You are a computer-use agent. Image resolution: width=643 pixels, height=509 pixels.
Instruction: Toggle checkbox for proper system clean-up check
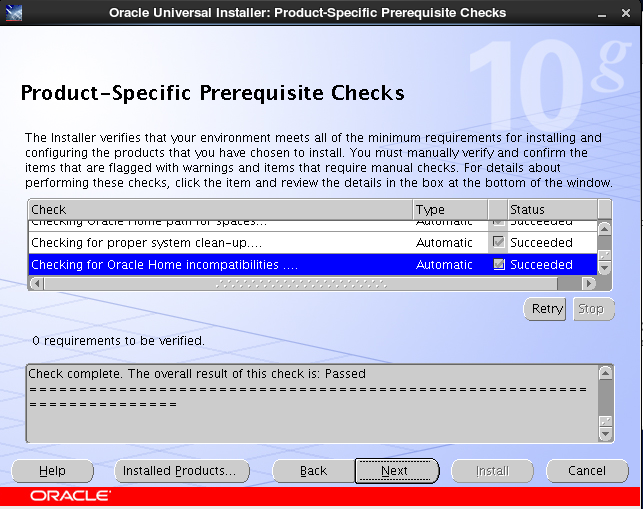[498, 242]
